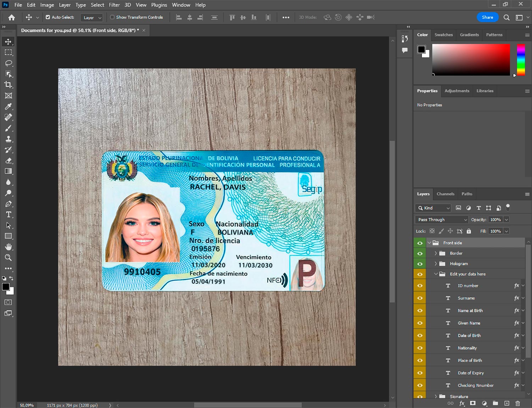
Task: Expand the Hologram layer group
Action: point(436,264)
